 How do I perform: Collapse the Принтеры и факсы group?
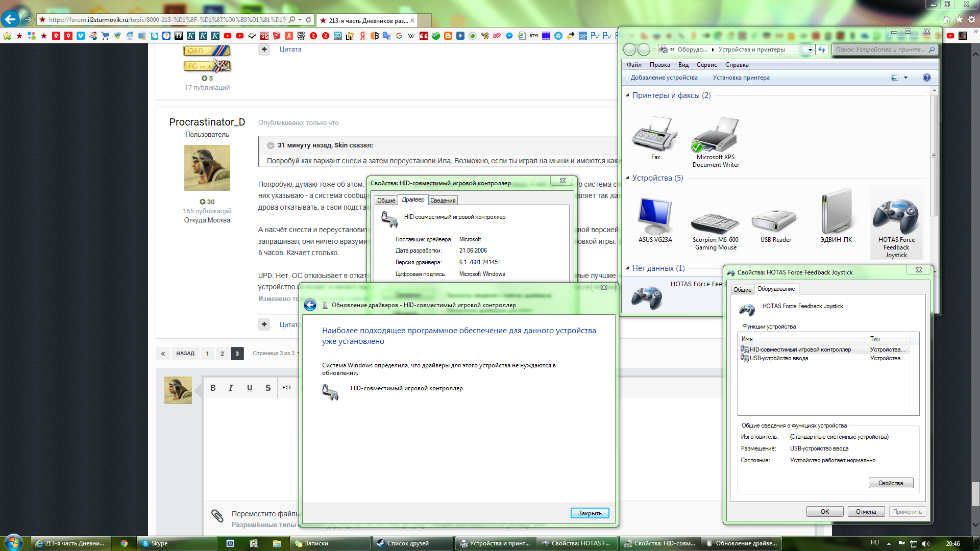[627, 95]
